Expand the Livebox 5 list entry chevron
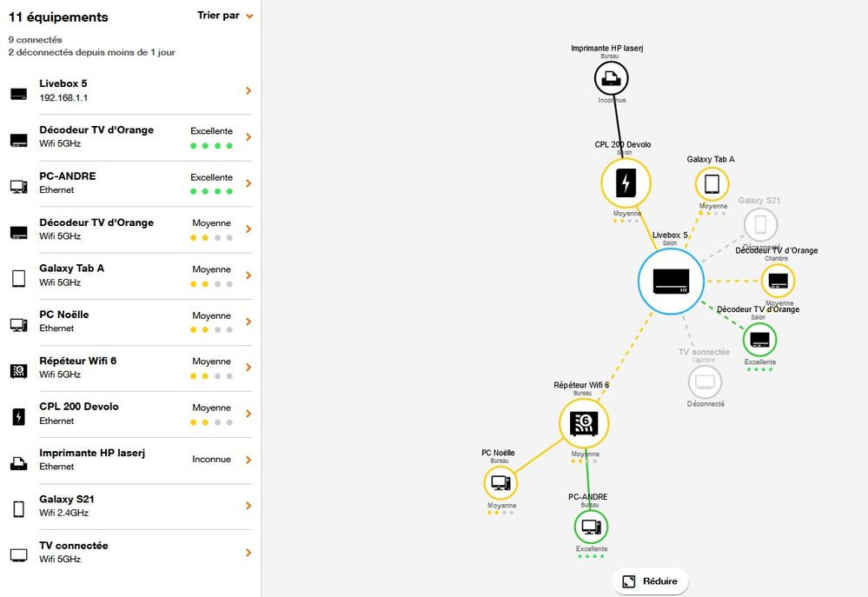This screenshot has width=868, height=597. (x=248, y=90)
